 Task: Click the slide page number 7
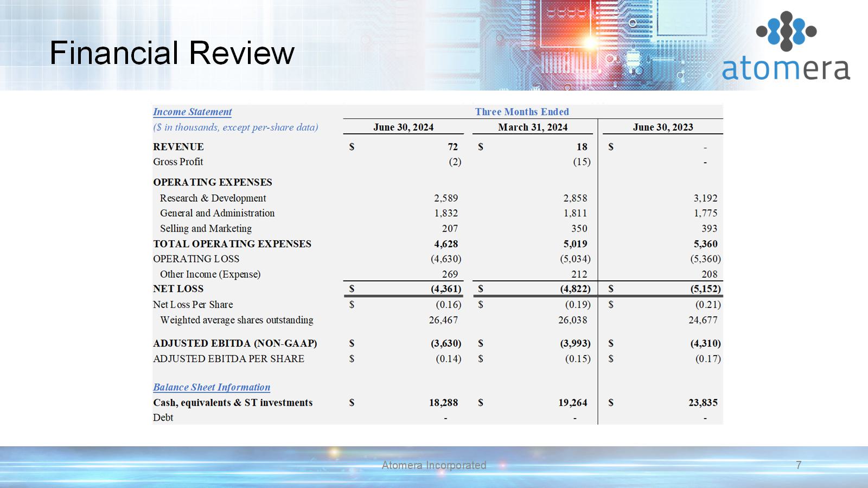click(798, 465)
